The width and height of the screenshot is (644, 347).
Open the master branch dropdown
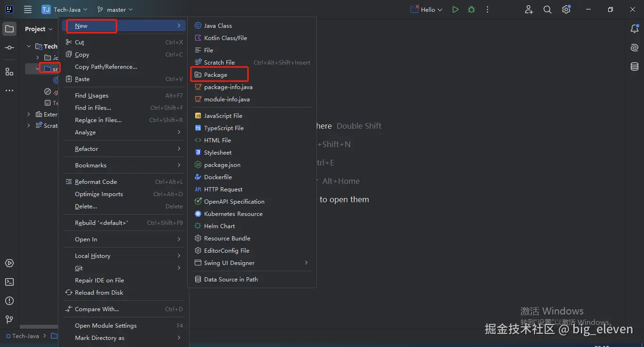115,9
